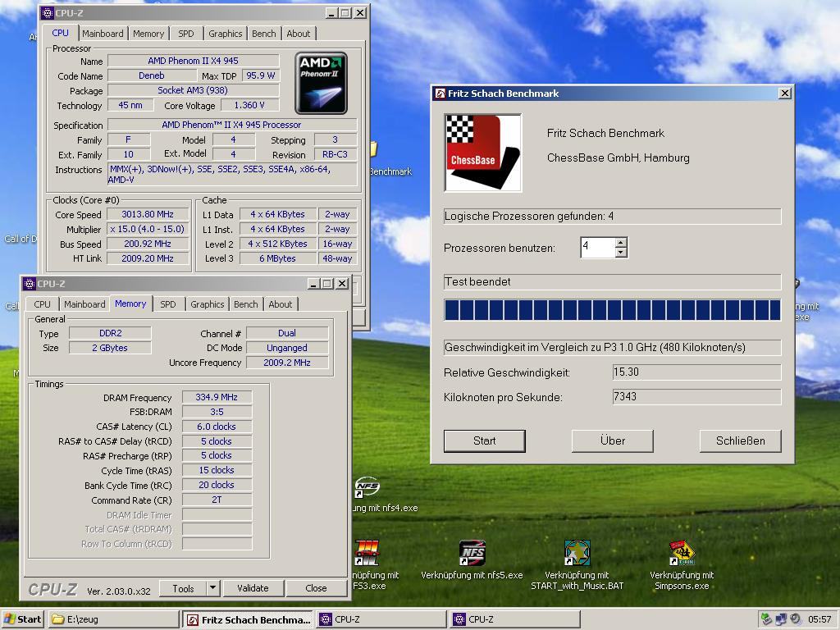Click the Fritz Schach Benchmark title bar icon
Viewport: 840px width, 630px height.
pos(440,94)
